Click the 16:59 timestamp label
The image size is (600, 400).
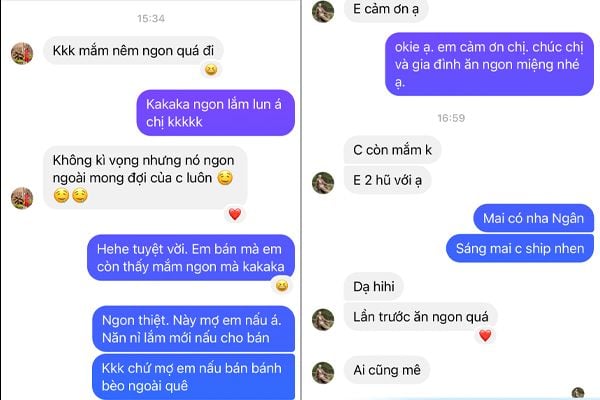(x=451, y=118)
